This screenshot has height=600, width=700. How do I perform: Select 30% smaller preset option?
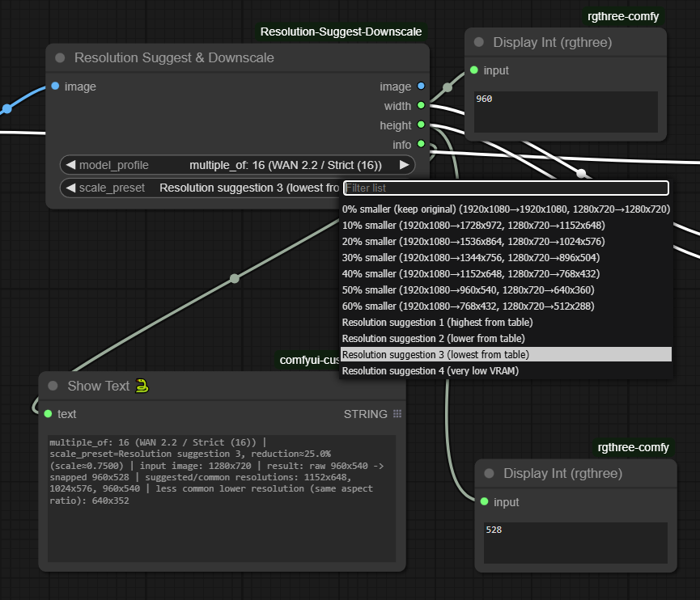click(506, 257)
